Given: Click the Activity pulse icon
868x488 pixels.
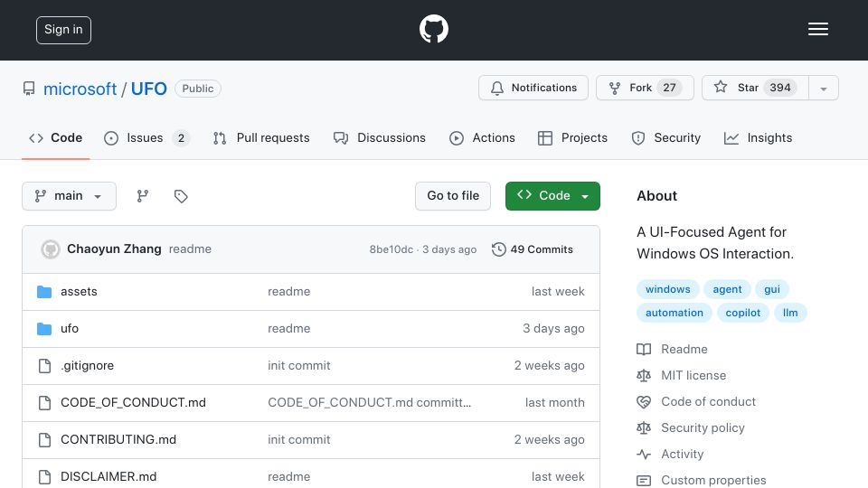Looking at the screenshot, I should click(644, 455).
